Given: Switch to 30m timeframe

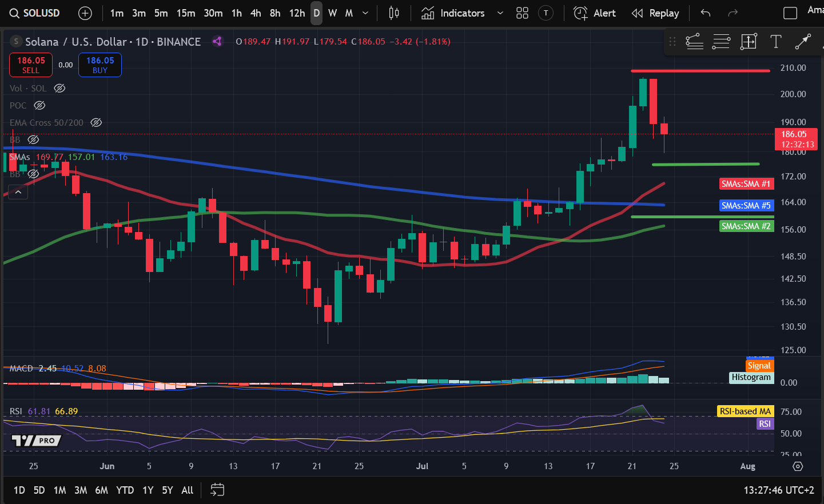Looking at the screenshot, I should coord(213,13).
